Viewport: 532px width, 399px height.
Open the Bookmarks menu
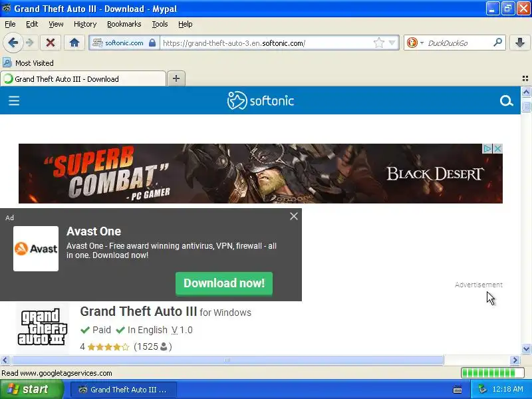click(x=124, y=24)
